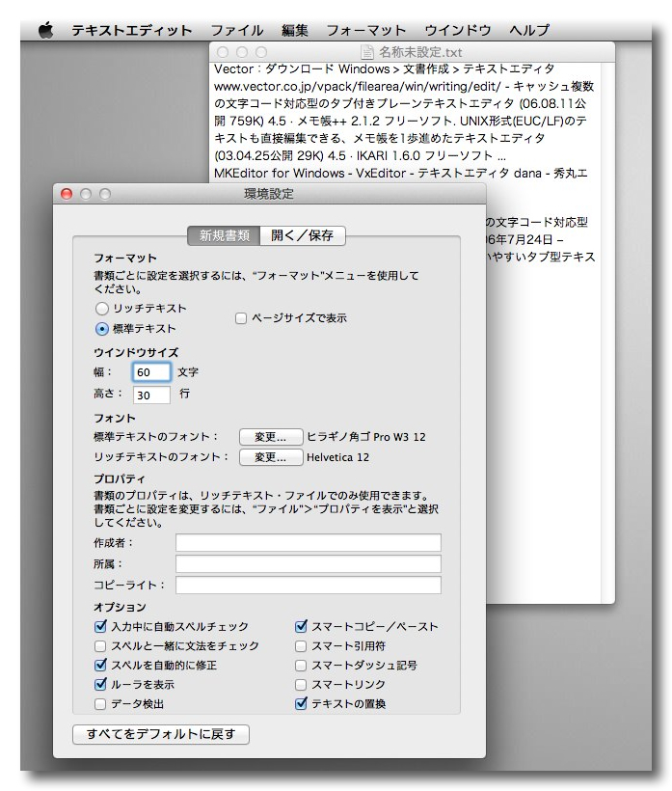672x791 pixels.
Task: Click 変更 for リッチテキストのフォント
Action: pyautogui.click(x=271, y=457)
